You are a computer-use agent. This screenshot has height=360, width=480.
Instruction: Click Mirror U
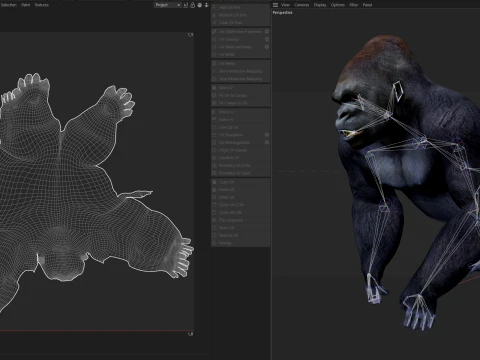click(x=240, y=112)
